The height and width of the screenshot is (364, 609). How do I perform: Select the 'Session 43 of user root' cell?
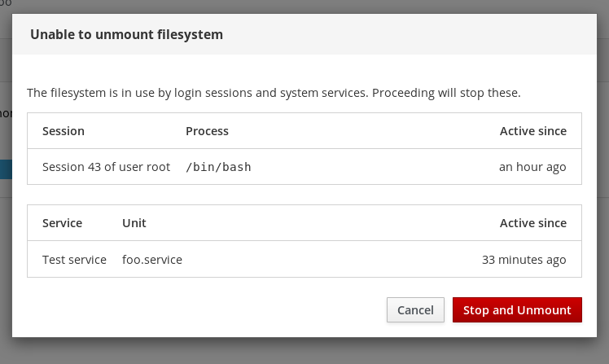pyautogui.click(x=106, y=167)
